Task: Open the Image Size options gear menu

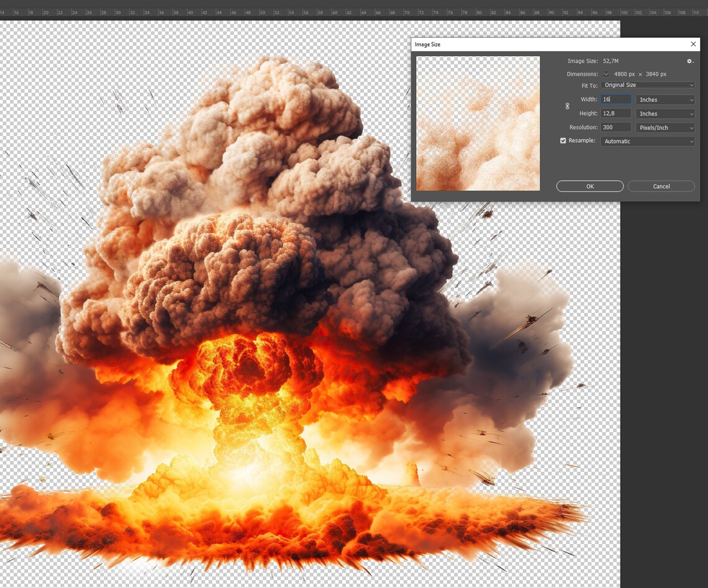Action: tap(689, 61)
